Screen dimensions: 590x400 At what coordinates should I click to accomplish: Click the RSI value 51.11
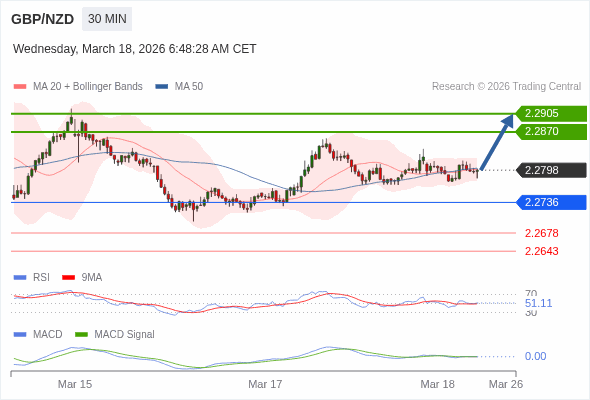pyautogui.click(x=538, y=303)
